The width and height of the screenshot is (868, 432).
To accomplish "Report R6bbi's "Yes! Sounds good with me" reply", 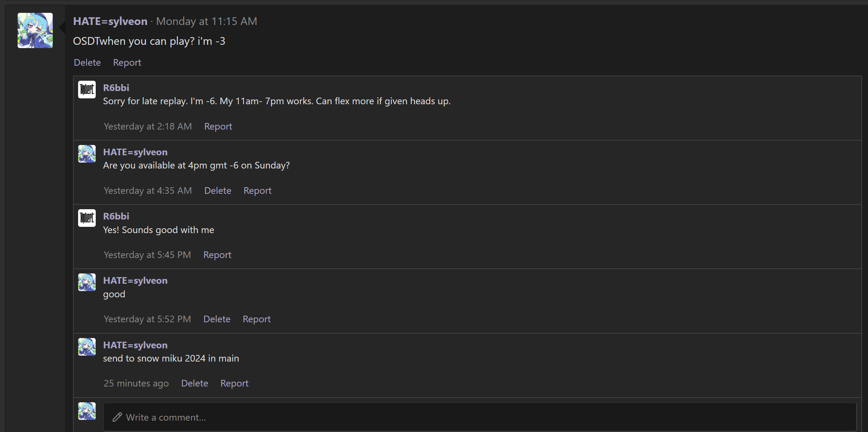I will [x=217, y=255].
